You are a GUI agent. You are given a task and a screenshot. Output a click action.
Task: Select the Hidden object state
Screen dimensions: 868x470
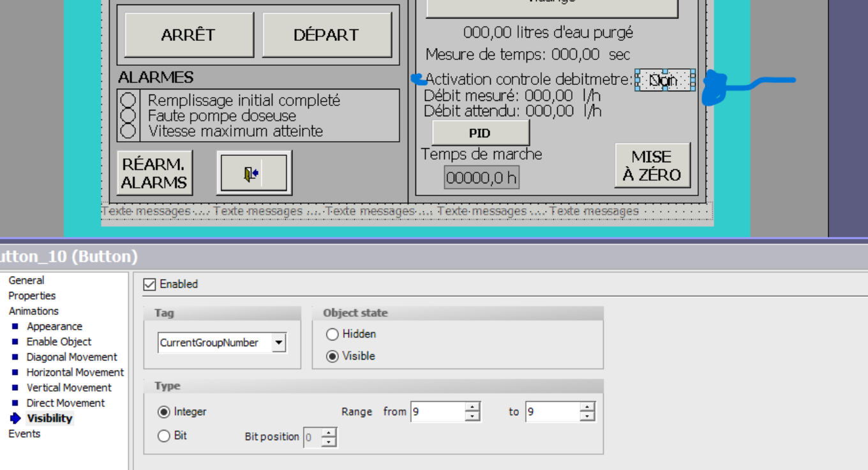click(x=333, y=334)
